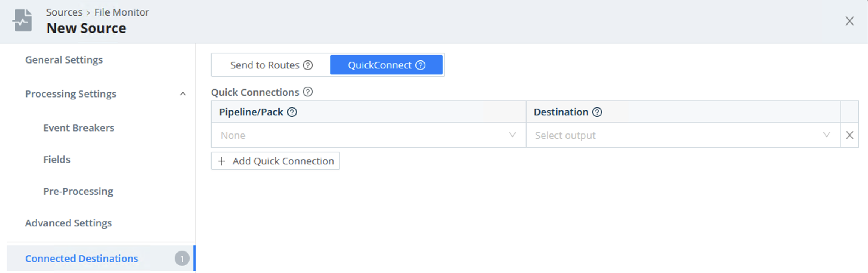The height and width of the screenshot is (273, 868).
Task: Switch to Advanced Settings
Action: [x=68, y=223]
